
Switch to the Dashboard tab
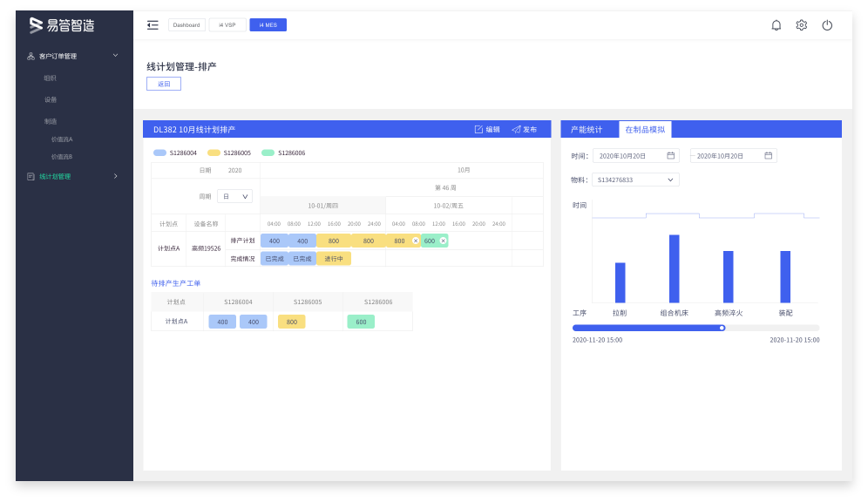point(186,25)
